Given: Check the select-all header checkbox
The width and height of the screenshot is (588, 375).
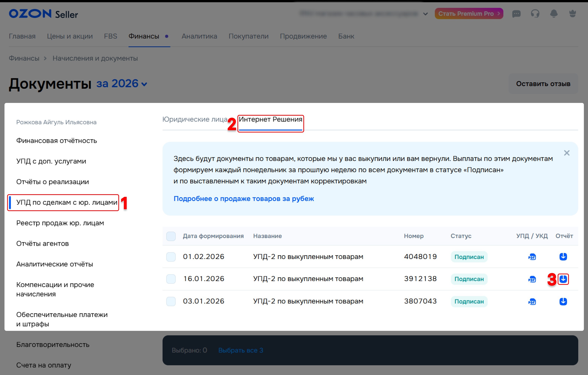Looking at the screenshot, I should coord(171,236).
